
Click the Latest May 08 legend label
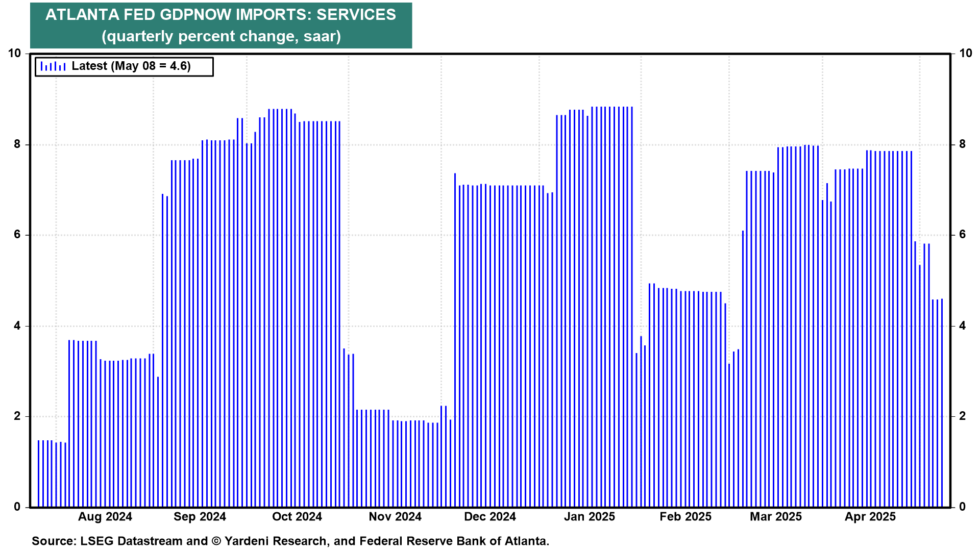(x=131, y=66)
